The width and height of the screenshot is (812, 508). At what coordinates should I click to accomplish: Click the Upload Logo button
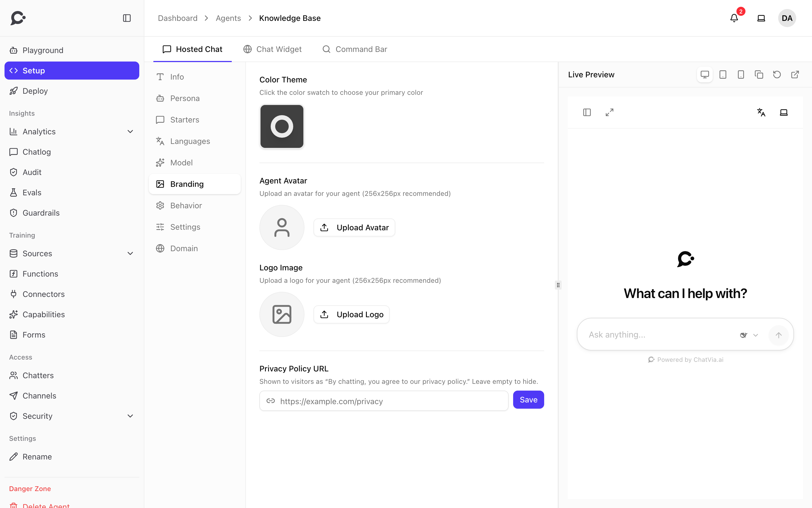[x=352, y=314]
